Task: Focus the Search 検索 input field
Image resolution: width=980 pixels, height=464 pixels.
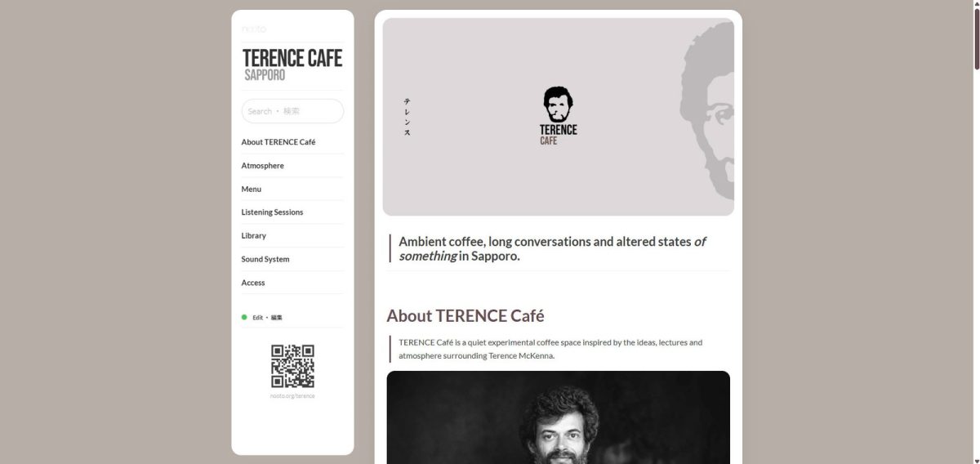Action: 292,111
